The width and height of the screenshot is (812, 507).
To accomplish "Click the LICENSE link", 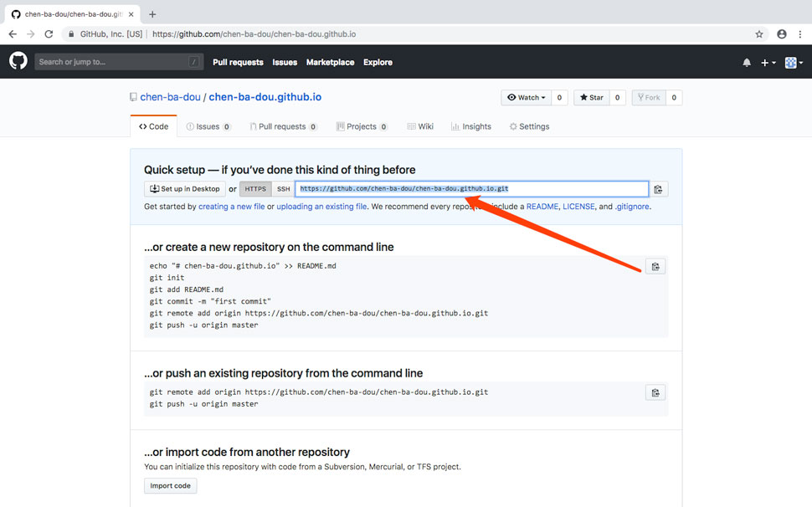I will (x=578, y=207).
